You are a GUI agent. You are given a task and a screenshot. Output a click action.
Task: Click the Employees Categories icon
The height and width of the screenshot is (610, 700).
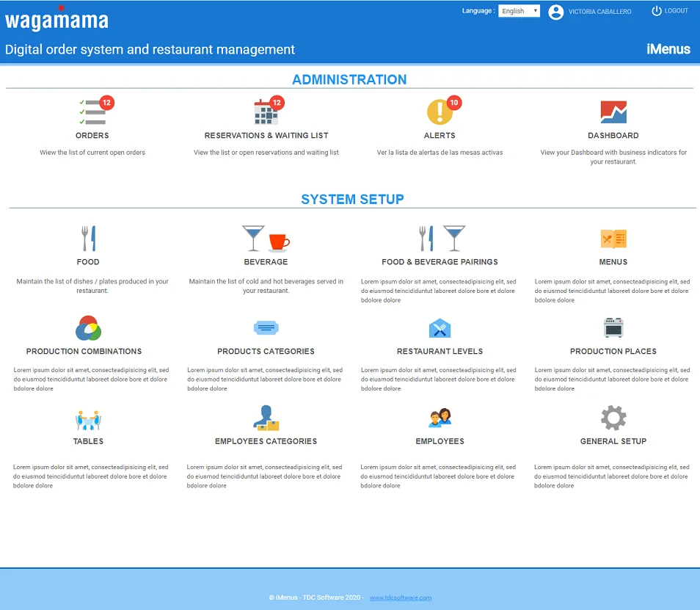266,418
